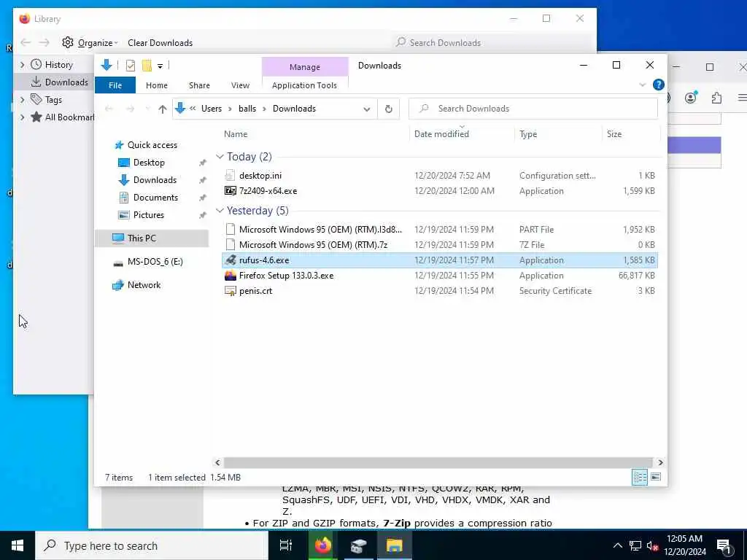Click Clear Downloads in Library window
747x560 pixels.
pyautogui.click(x=160, y=43)
